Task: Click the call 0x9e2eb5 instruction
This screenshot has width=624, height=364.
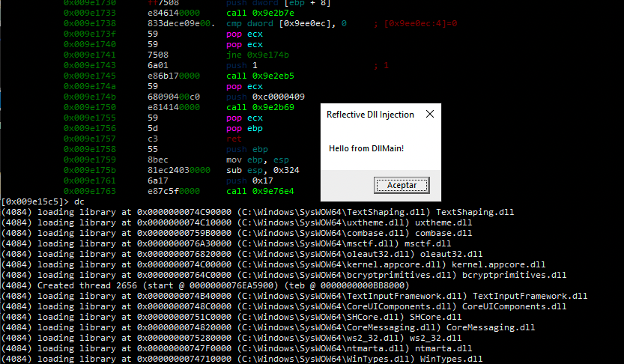Action: [x=260, y=76]
